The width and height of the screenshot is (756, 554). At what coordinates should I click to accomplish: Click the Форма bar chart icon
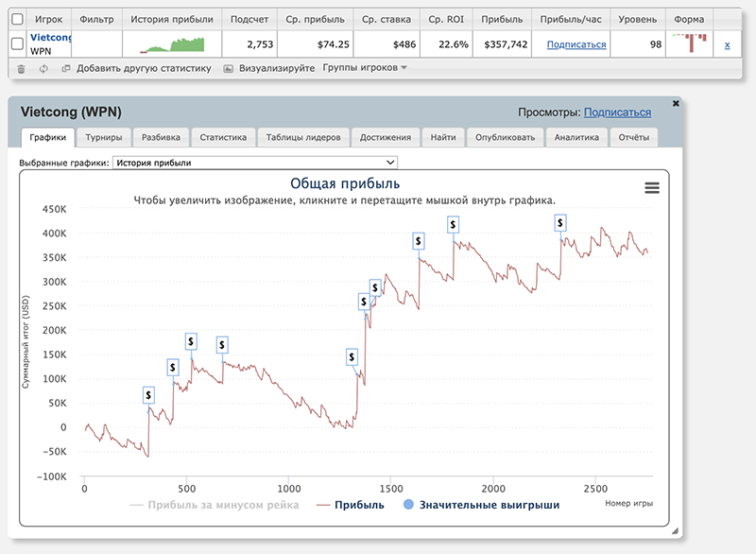[690, 43]
